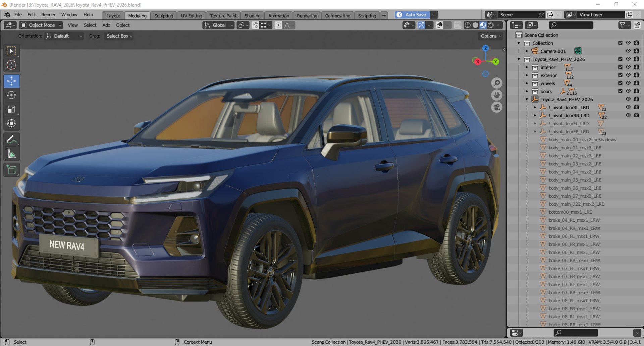Click the Y axis on the navigation gizmo
This screenshot has height=346, width=644.
[x=495, y=62]
